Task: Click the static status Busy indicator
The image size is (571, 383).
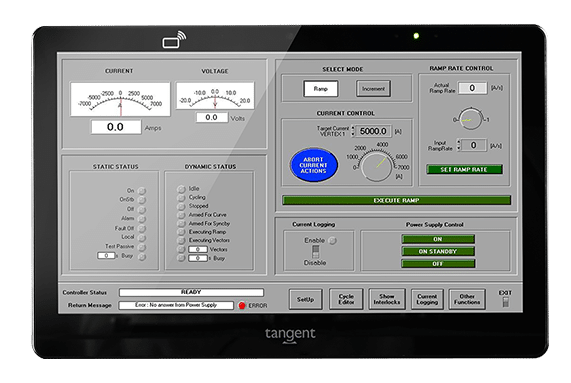Action: pyautogui.click(x=142, y=257)
